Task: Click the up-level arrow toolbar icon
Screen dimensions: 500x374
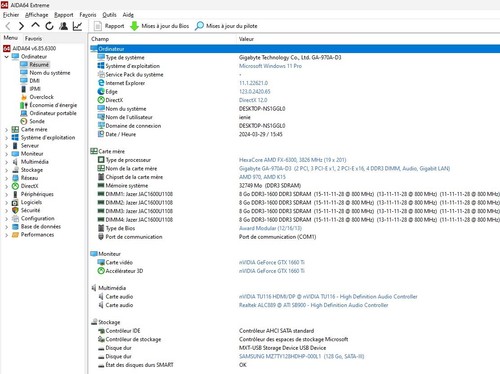Action: click(35, 25)
